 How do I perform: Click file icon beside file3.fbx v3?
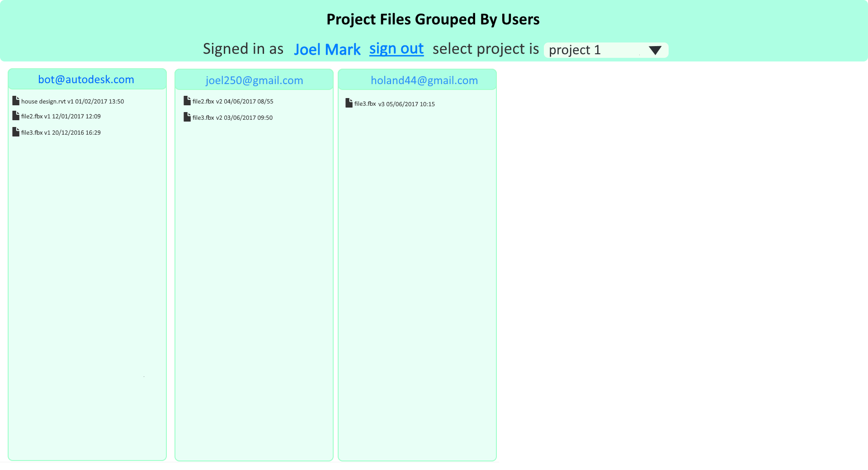(x=349, y=103)
